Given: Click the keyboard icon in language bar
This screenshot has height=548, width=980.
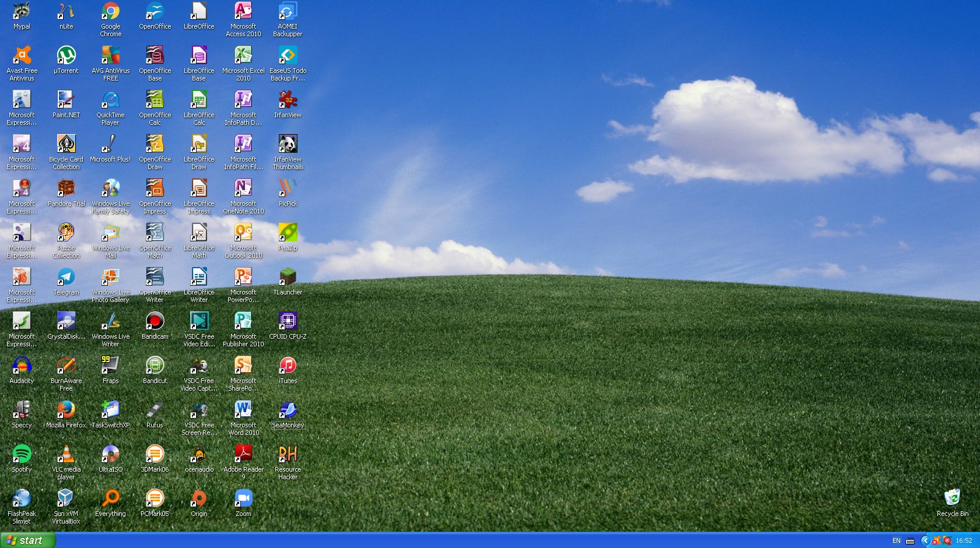Looking at the screenshot, I should pyautogui.click(x=910, y=540).
